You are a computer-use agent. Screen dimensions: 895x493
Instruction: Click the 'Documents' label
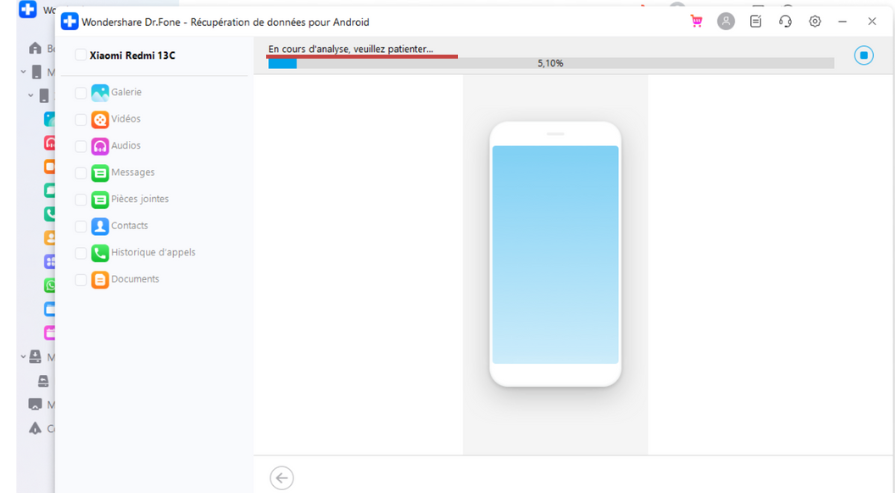pos(135,279)
